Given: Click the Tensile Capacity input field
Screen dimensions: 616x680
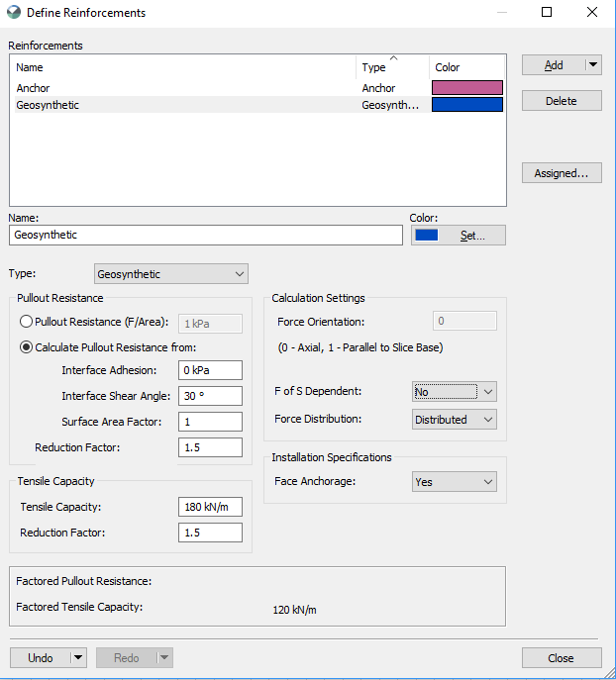Looking at the screenshot, I should click(x=210, y=507).
